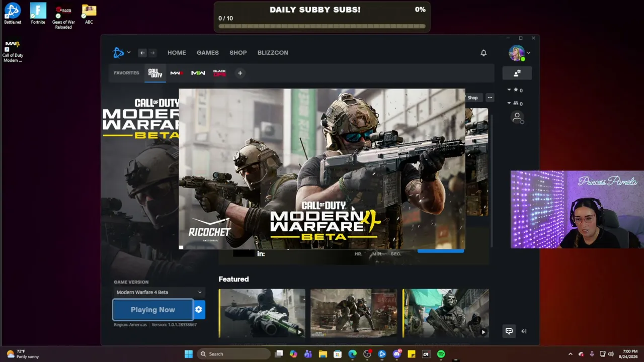Click the FAVORITES label

[x=126, y=73]
